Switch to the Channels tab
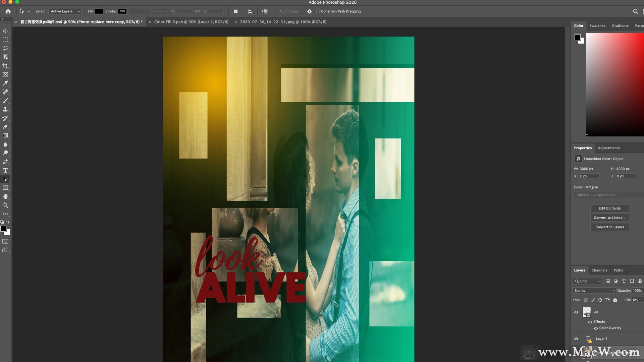The height and width of the screenshot is (362, 644). coord(599,270)
